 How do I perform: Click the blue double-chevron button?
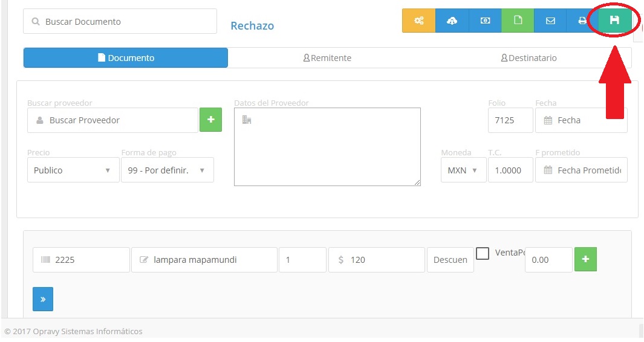point(43,299)
